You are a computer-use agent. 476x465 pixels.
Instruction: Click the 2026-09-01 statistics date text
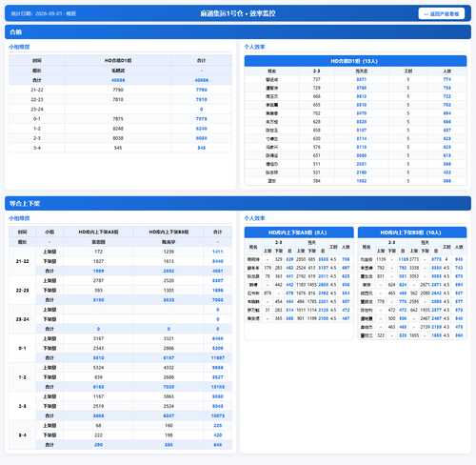[44, 13]
